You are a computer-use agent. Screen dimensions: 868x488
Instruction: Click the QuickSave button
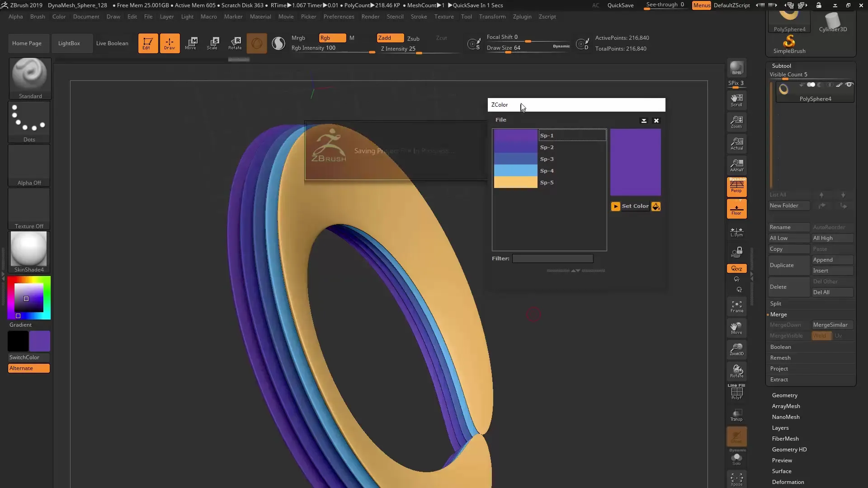620,5
